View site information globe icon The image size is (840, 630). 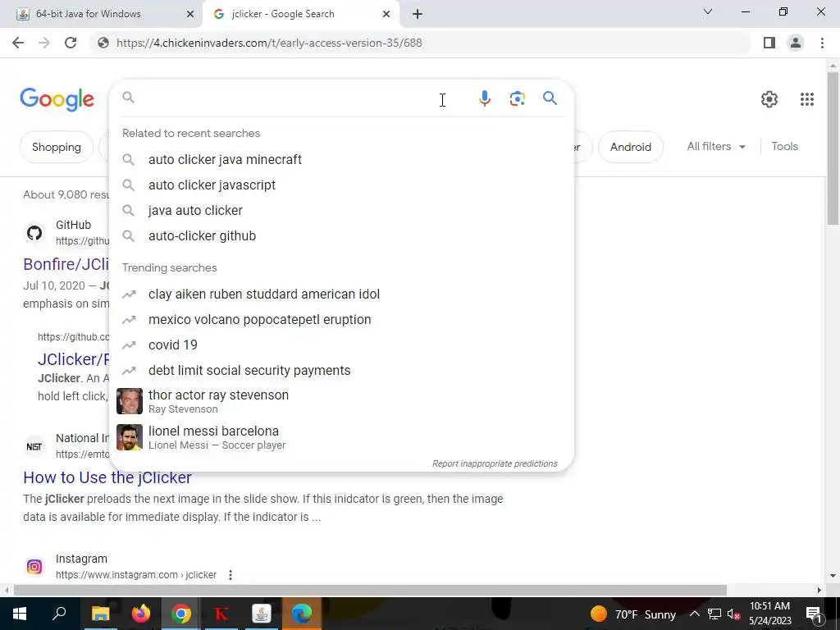click(x=103, y=43)
